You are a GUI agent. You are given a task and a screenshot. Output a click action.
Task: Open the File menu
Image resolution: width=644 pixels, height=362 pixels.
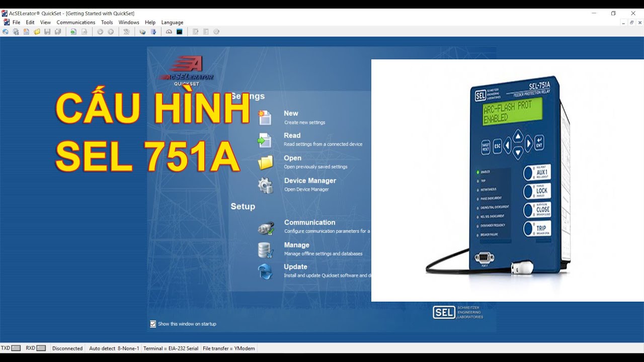pos(17,22)
